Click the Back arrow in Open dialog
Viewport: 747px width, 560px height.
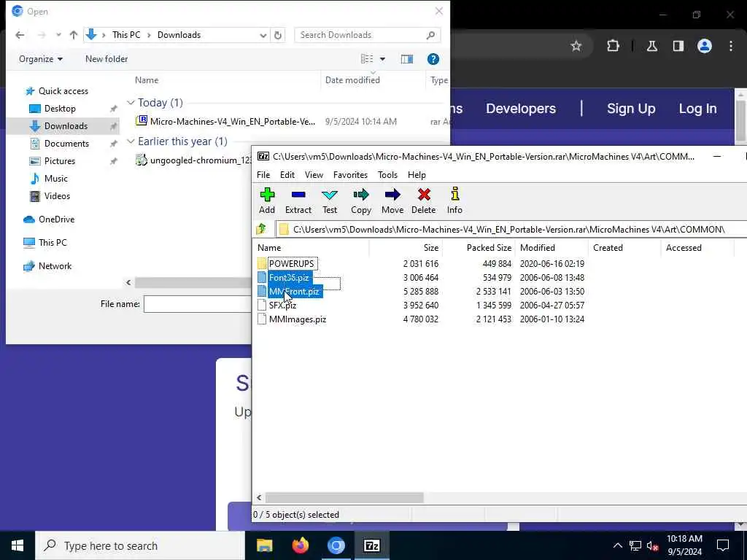click(x=20, y=35)
